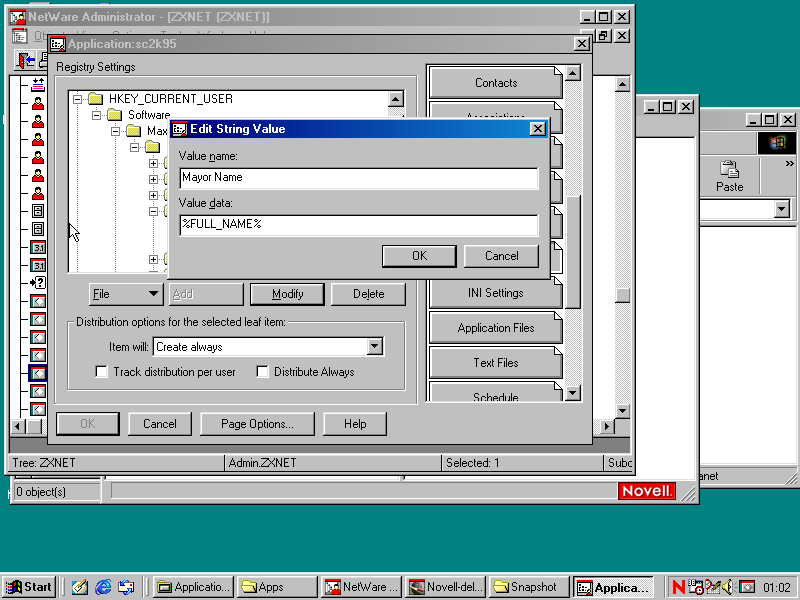
Task: Click the Novell logo in the status area
Action: click(646, 491)
